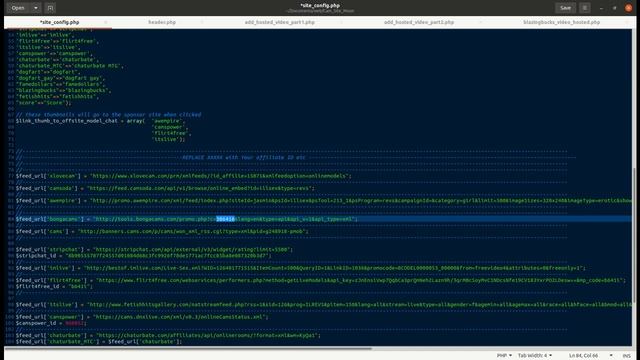The width and height of the screenshot is (640, 360).
Task: Open the Ln 84, Col 66 position dropdown
Action: [x=591, y=356]
